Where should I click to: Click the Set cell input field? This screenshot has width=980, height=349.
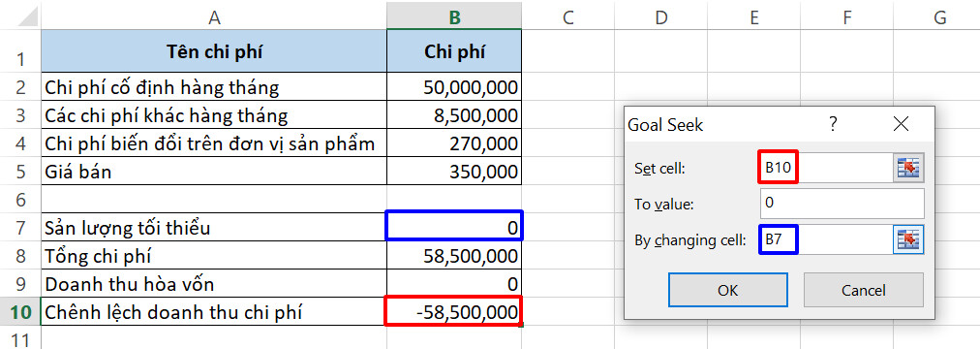(826, 168)
